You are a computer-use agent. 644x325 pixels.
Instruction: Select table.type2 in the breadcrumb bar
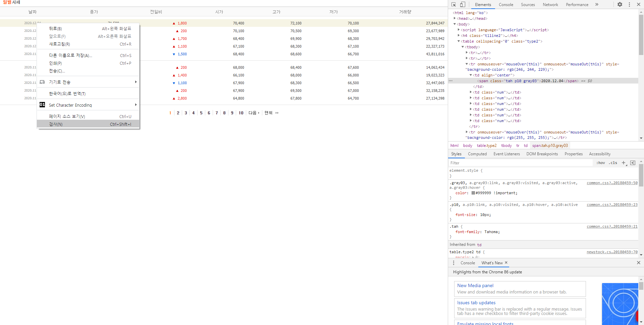click(x=487, y=146)
